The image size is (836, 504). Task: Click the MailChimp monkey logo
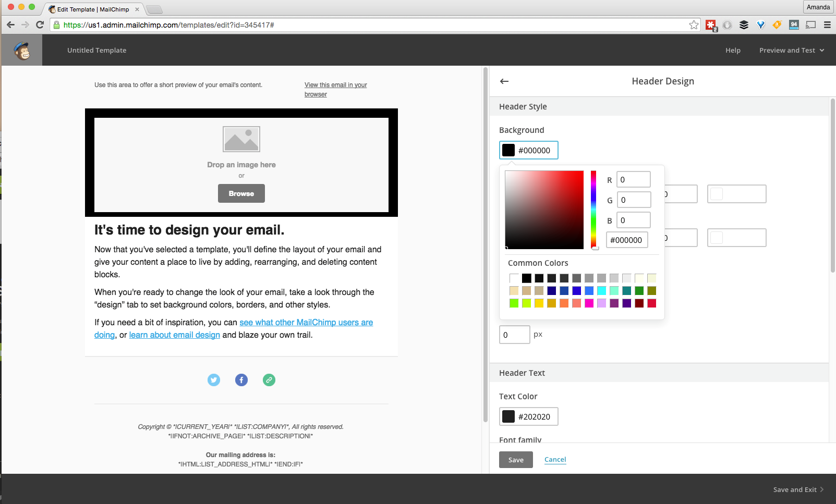tap(22, 51)
